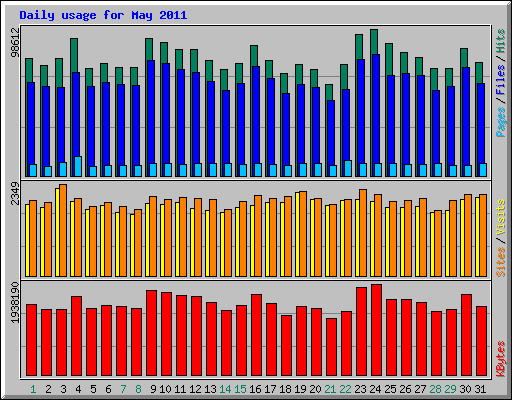Click day label 26 on the axis
The width and height of the screenshot is (512, 400).
point(405,389)
